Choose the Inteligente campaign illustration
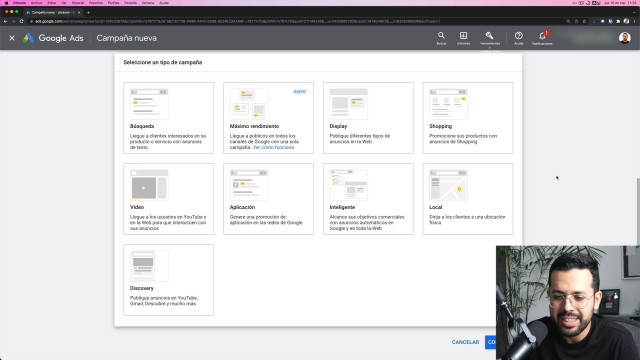This screenshot has width=640, height=360. point(349,185)
